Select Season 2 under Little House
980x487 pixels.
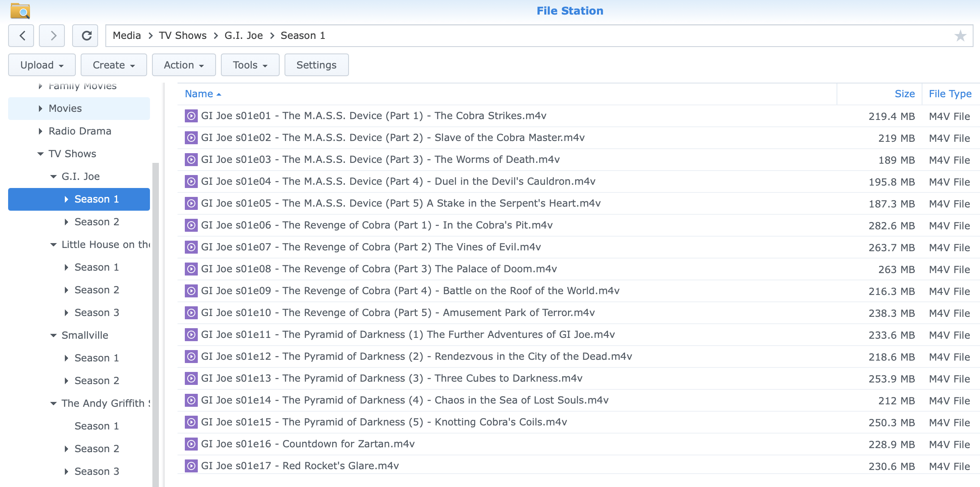pos(97,290)
